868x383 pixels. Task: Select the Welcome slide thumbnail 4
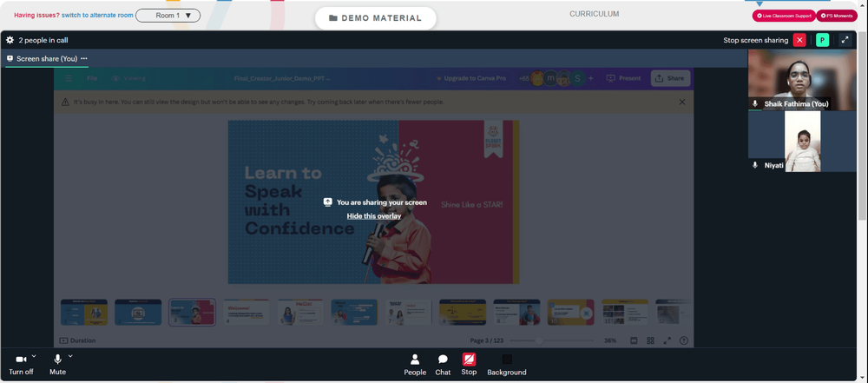point(247,312)
